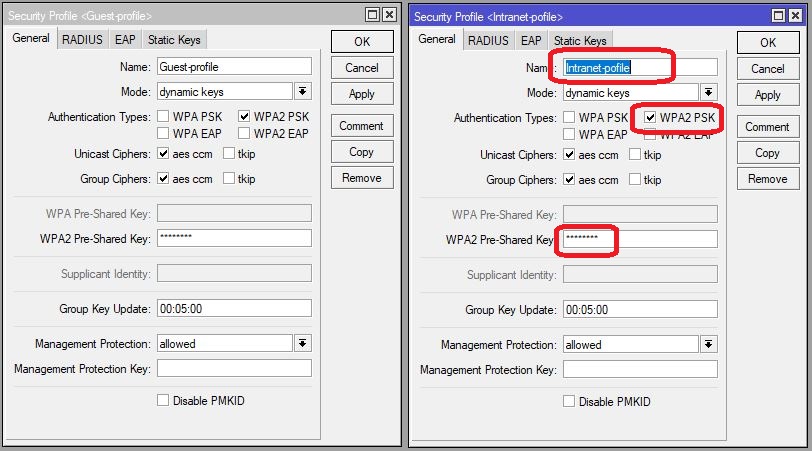Open Mode dropdown in Guest-profile window

pyautogui.click(x=303, y=92)
